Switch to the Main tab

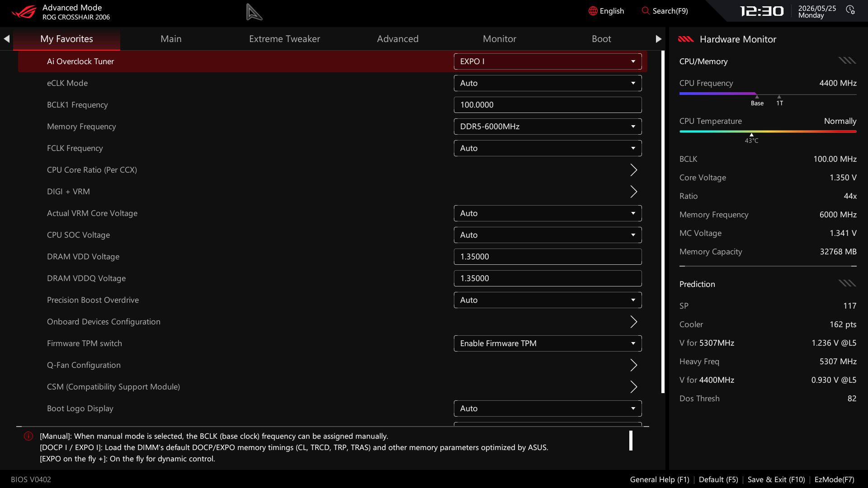pos(171,39)
